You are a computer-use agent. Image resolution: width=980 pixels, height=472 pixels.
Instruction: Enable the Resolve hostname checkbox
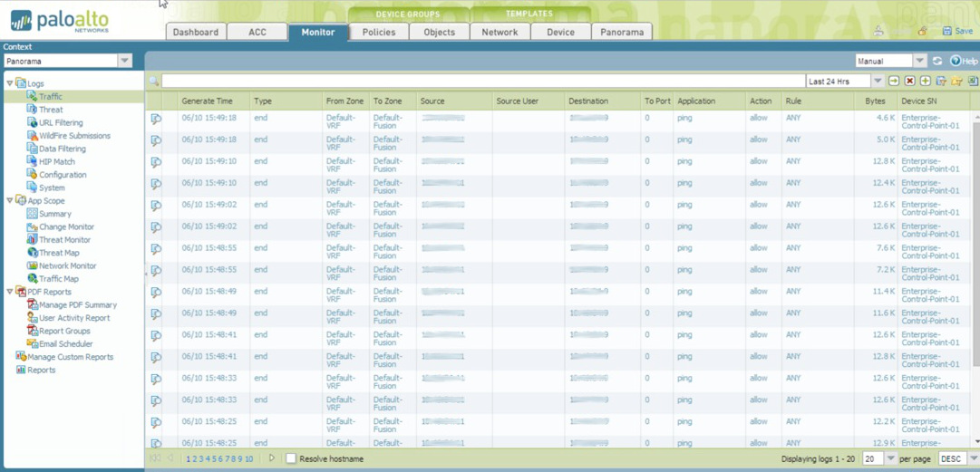click(x=291, y=458)
